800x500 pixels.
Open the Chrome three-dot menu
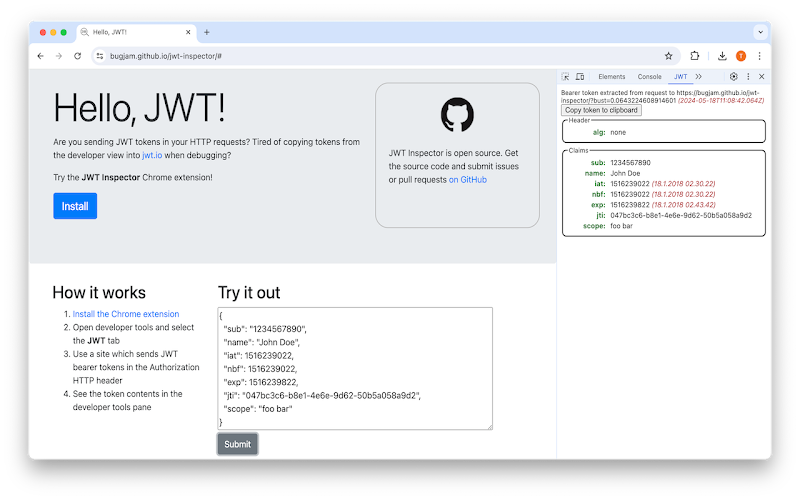pos(759,56)
